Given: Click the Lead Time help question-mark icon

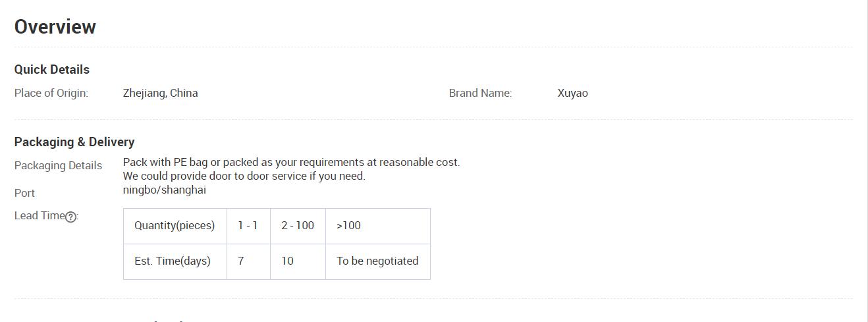Looking at the screenshot, I should click(x=70, y=217).
